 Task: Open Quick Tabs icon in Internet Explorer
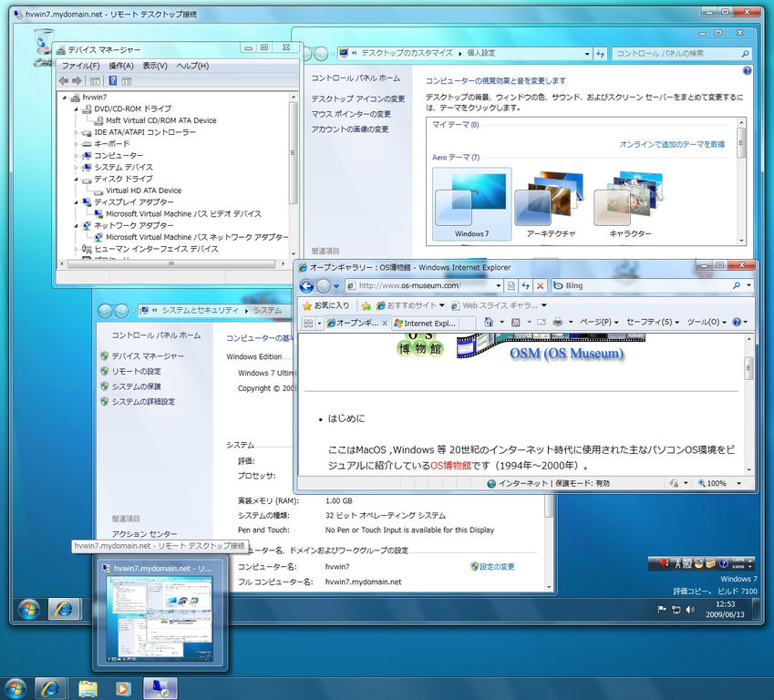(x=308, y=324)
